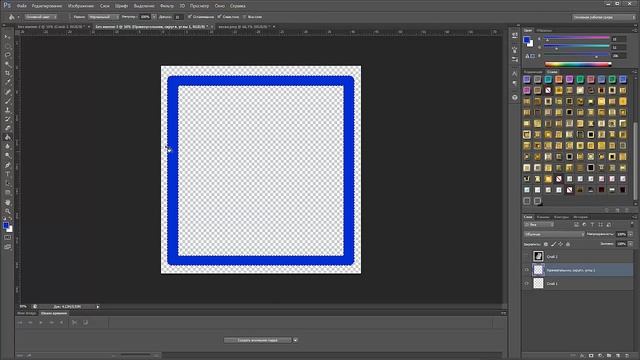Open the Изображение menu
Screen dimensions: 640x360
tap(81, 6)
